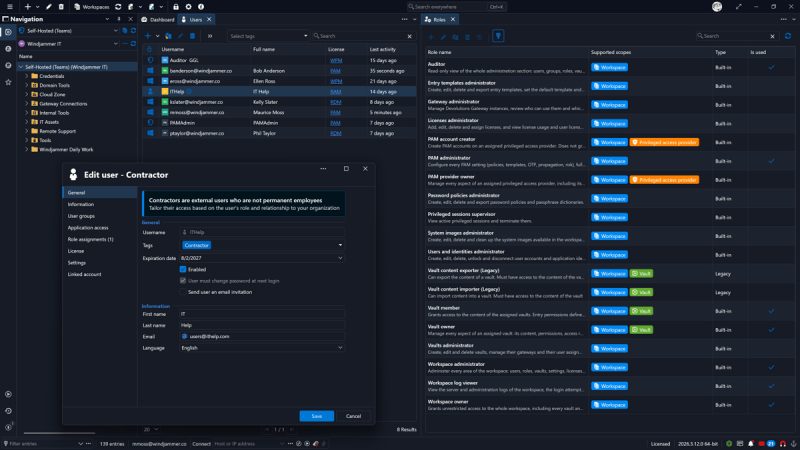Open settings gear in top toolbar
The width and height of the screenshot is (800, 450).
coord(188,7)
